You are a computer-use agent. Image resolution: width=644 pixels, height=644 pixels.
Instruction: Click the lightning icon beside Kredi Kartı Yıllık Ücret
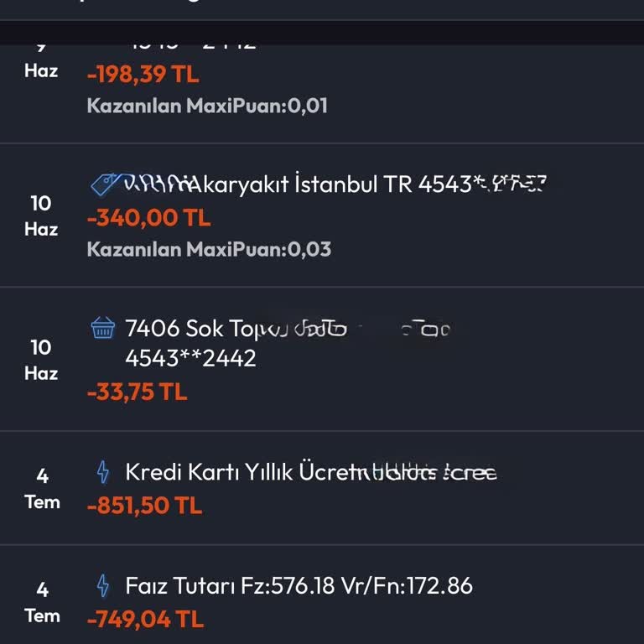[x=103, y=472]
